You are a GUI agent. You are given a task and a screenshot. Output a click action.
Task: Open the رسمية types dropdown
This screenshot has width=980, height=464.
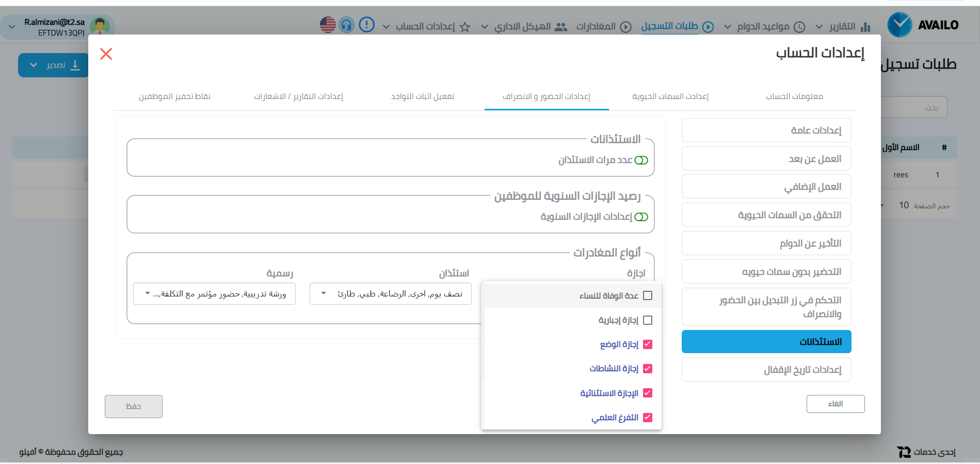[x=214, y=294]
